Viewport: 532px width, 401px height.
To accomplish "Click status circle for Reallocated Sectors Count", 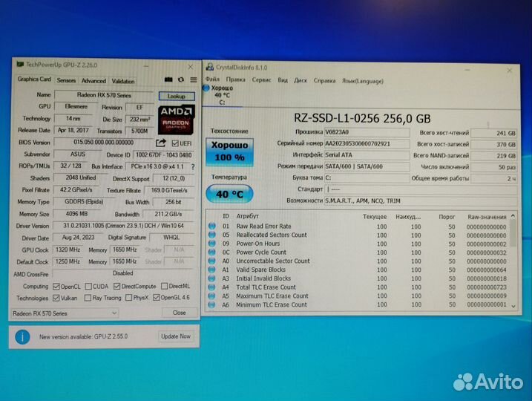I will (212, 235).
